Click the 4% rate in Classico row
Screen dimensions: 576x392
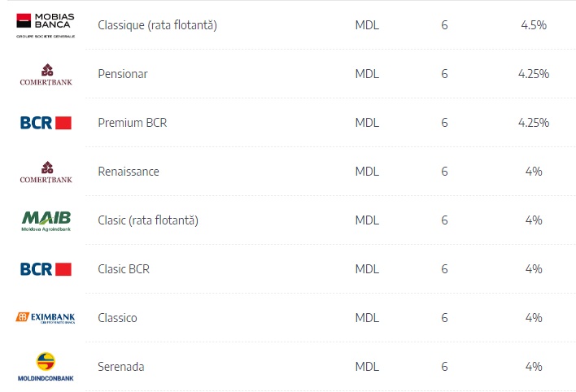pyautogui.click(x=534, y=318)
